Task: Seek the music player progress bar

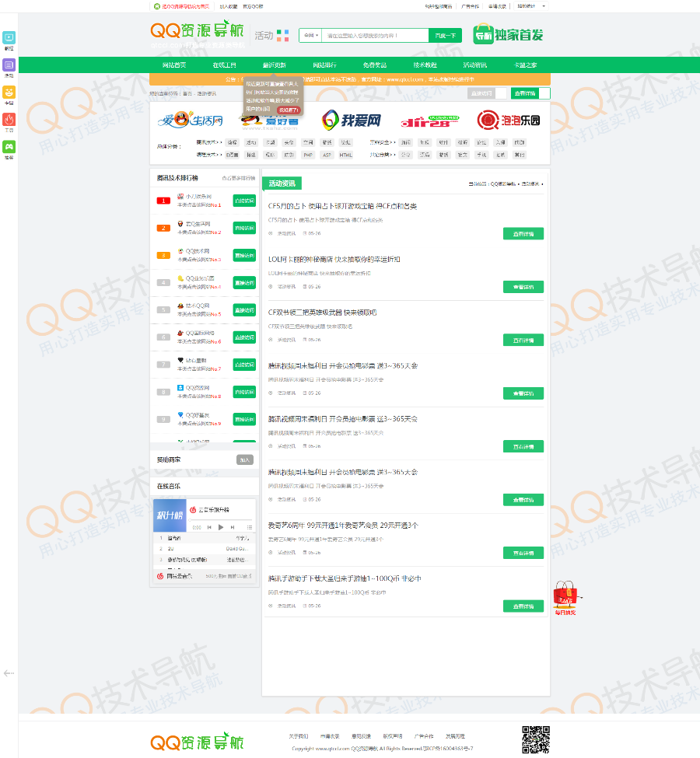Action: [x=221, y=519]
